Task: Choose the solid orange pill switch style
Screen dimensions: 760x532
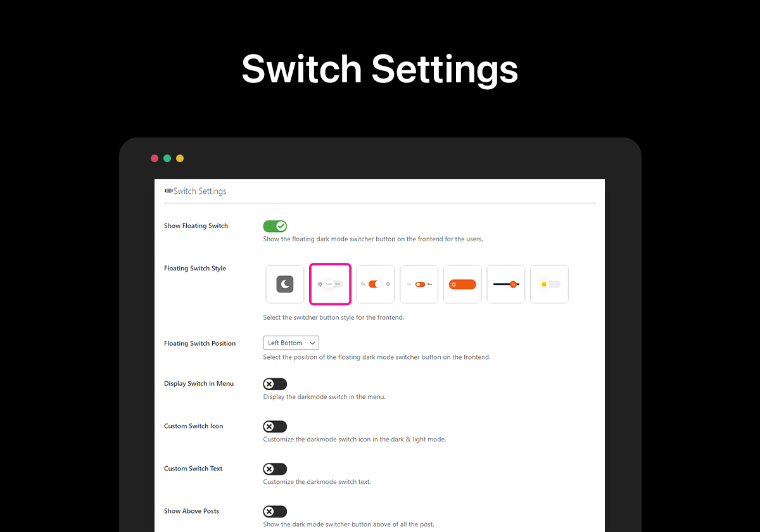Action: [x=462, y=284]
